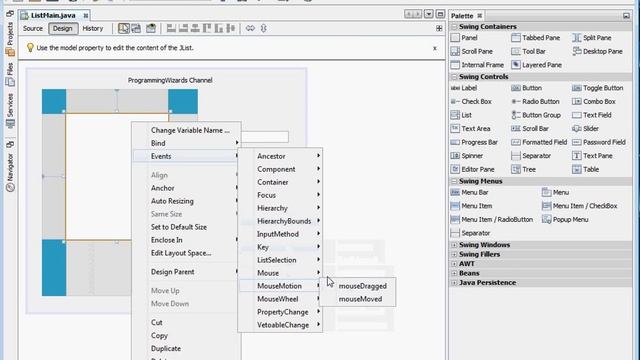Expand the Swing Fillers section

pos(454,254)
